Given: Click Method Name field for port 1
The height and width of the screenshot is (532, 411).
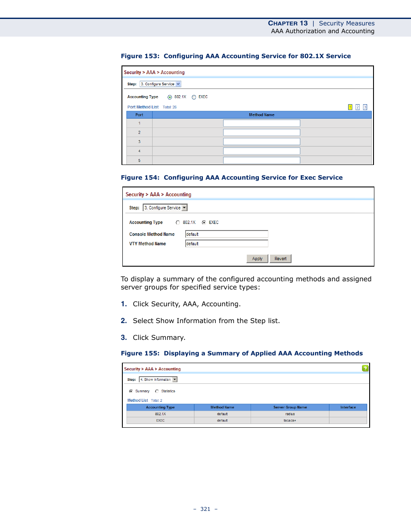Looking at the screenshot, I should pyautogui.click(x=262, y=123).
